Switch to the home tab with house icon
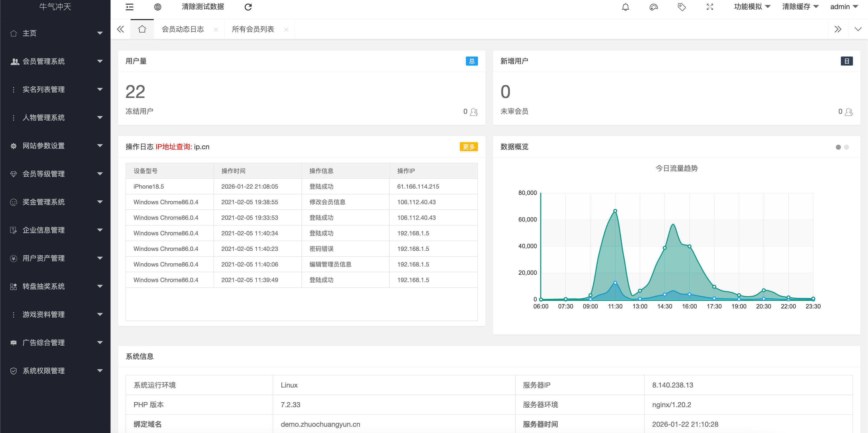This screenshot has width=868, height=433. tap(142, 29)
